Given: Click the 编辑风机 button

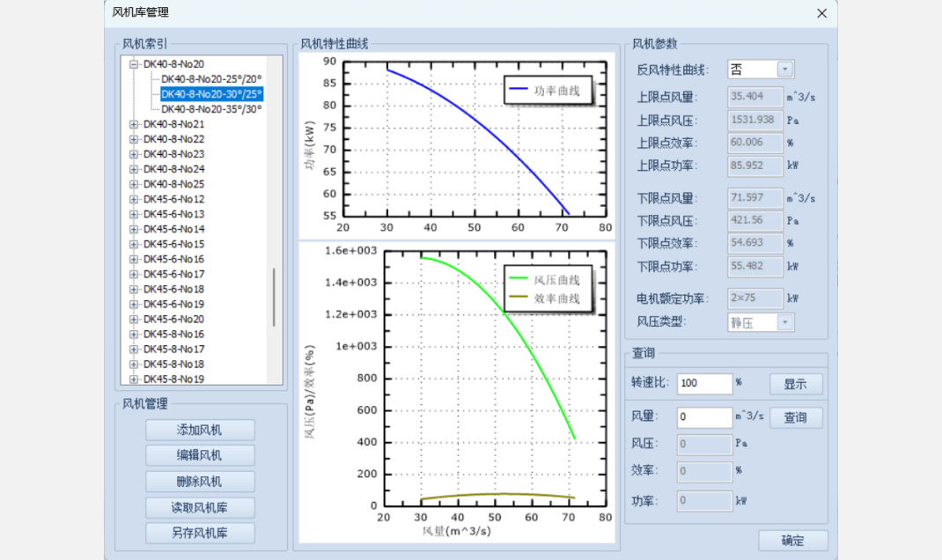Looking at the screenshot, I should tap(200, 455).
